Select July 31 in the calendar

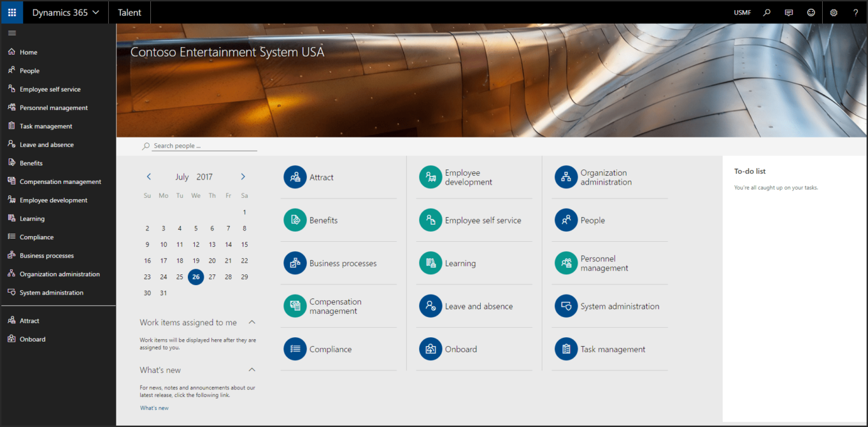(163, 293)
